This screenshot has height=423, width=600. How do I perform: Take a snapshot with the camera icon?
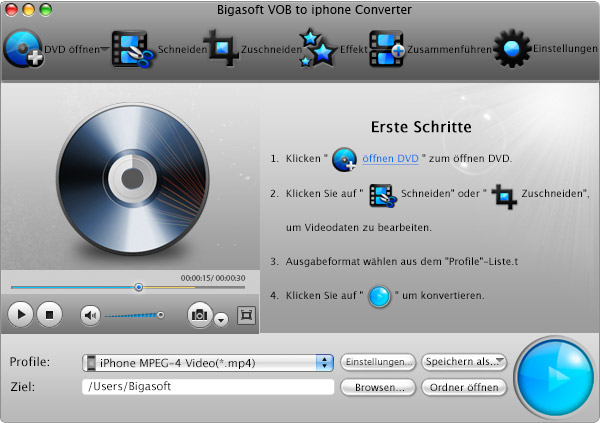pyautogui.click(x=199, y=315)
